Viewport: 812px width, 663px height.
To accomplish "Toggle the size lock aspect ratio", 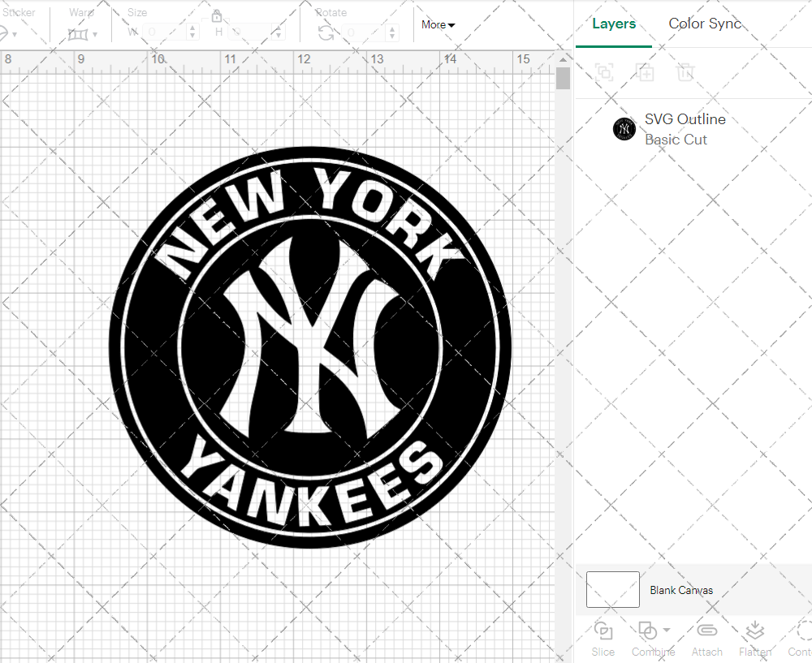I will pos(217,16).
